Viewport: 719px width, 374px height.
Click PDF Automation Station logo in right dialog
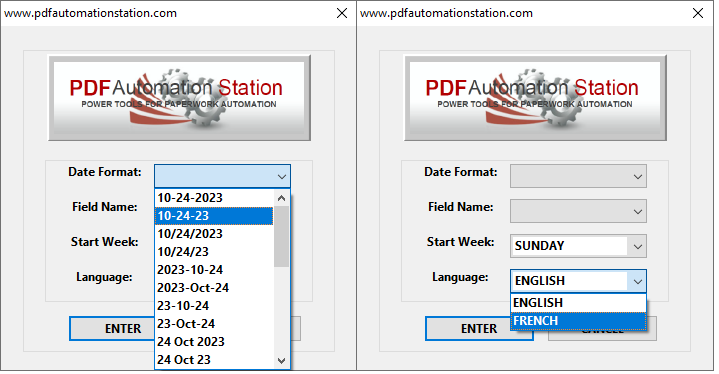pos(535,98)
